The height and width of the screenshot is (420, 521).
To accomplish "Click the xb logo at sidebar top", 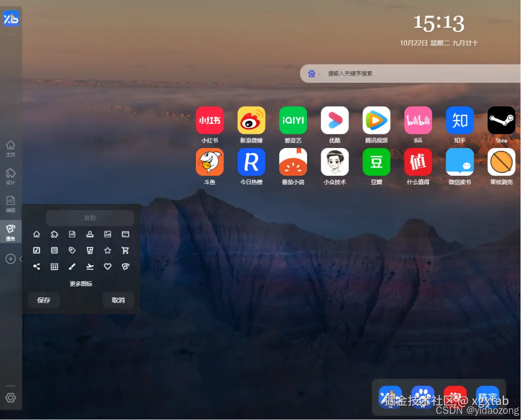I will tap(11, 19).
